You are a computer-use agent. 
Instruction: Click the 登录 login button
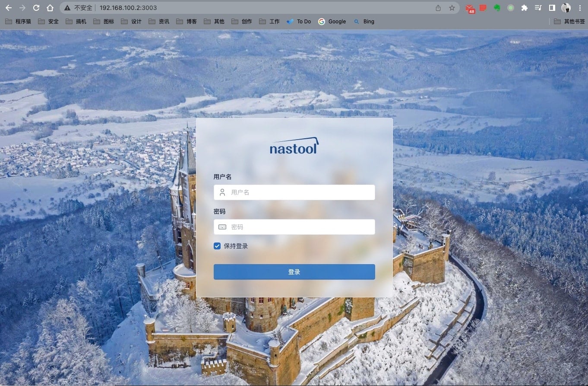click(294, 272)
